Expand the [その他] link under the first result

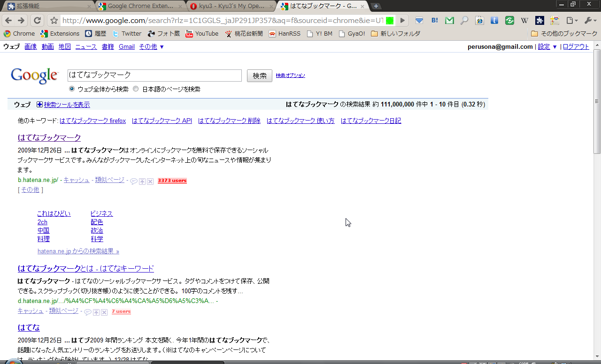(x=31, y=190)
